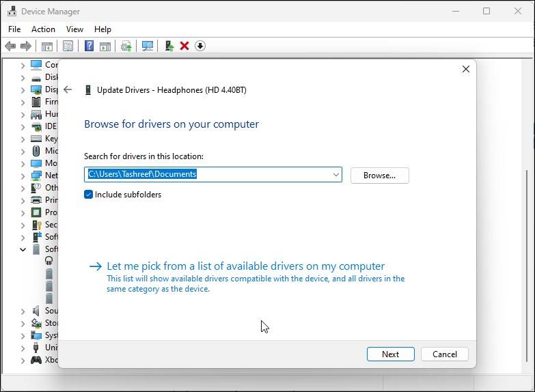
Task: Click the show/hide console tree toolbar icon
Action: pos(46,46)
